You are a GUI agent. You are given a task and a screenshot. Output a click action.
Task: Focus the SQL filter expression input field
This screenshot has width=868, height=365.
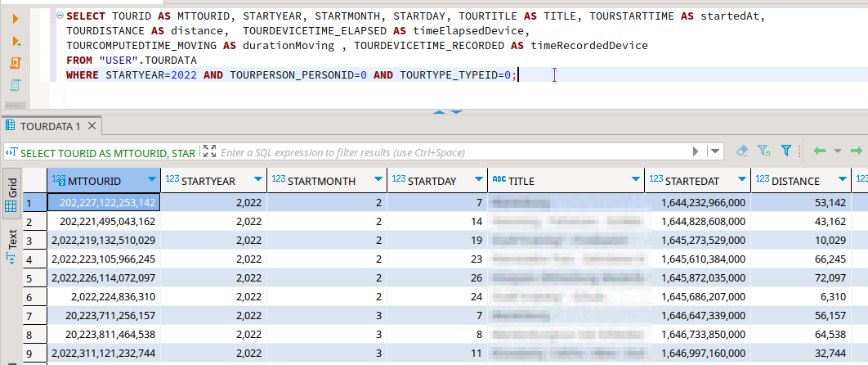click(454, 152)
